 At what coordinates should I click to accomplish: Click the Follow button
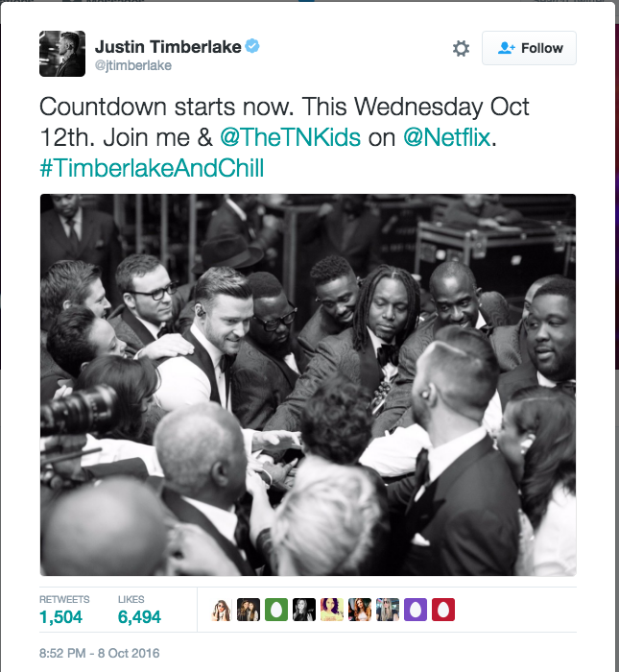[x=529, y=48]
